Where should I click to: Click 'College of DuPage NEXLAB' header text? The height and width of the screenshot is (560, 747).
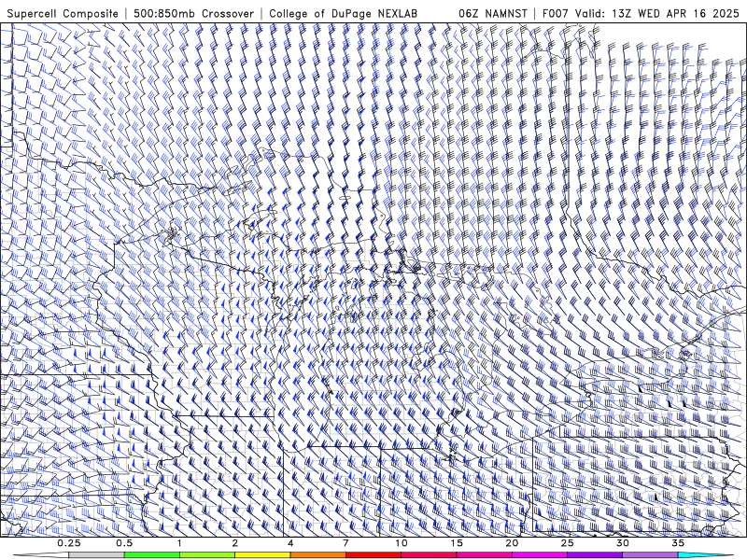click(343, 13)
